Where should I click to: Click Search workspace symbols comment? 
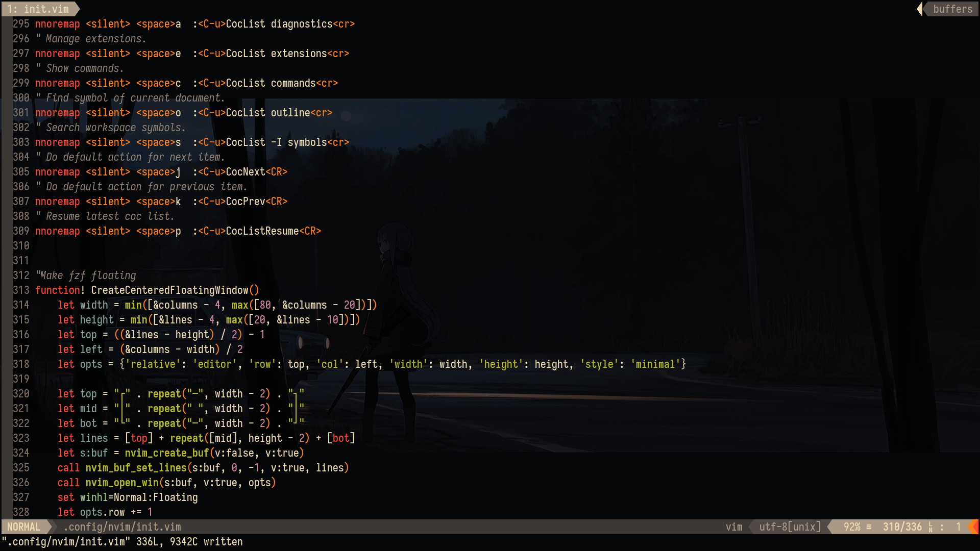pyautogui.click(x=111, y=128)
